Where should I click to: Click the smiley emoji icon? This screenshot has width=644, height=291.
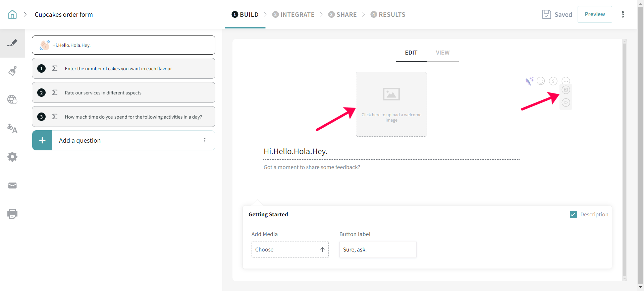tap(541, 81)
